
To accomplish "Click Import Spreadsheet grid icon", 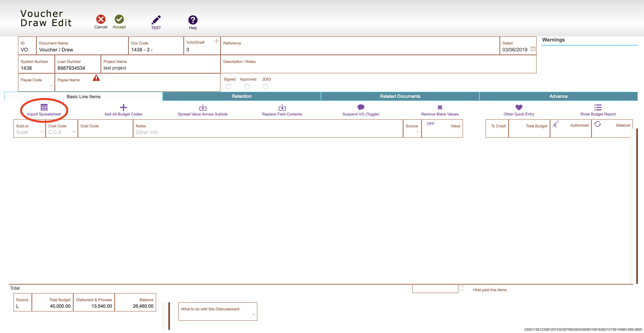I will pos(44,107).
